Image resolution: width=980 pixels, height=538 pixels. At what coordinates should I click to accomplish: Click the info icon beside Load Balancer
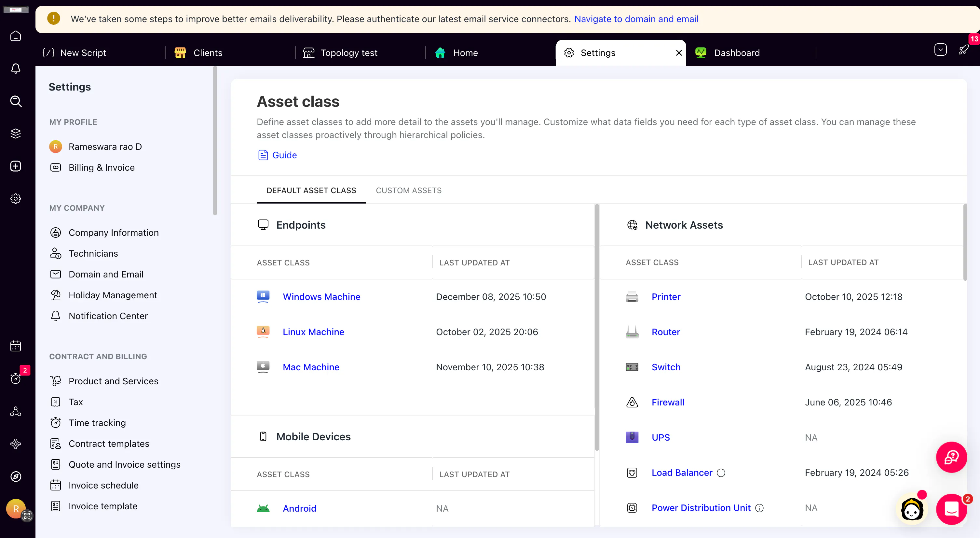(721, 473)
